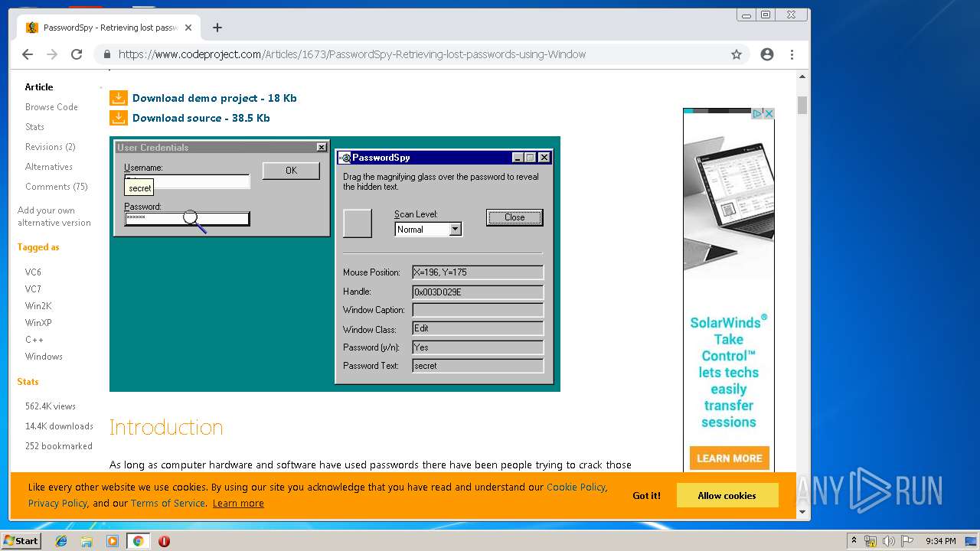Open a new browser tab
Image resolution: width=980 pixels, height=551 pixels.
pos(217,28)
